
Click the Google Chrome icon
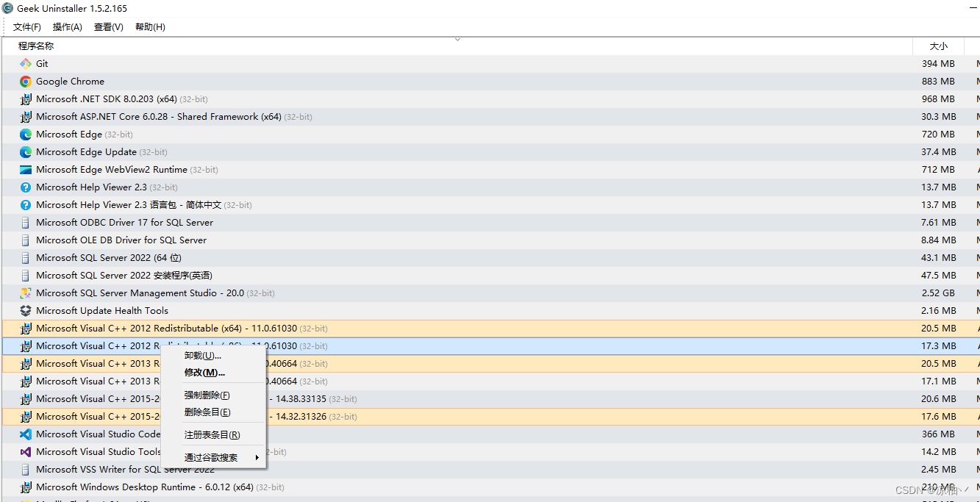point(26,82)
